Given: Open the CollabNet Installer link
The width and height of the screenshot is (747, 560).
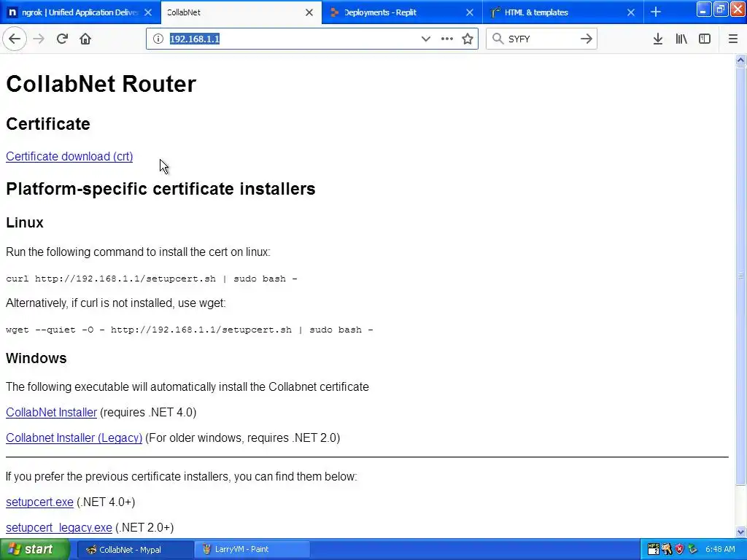Looking at the screenshot, I should [x=52, y=413].
